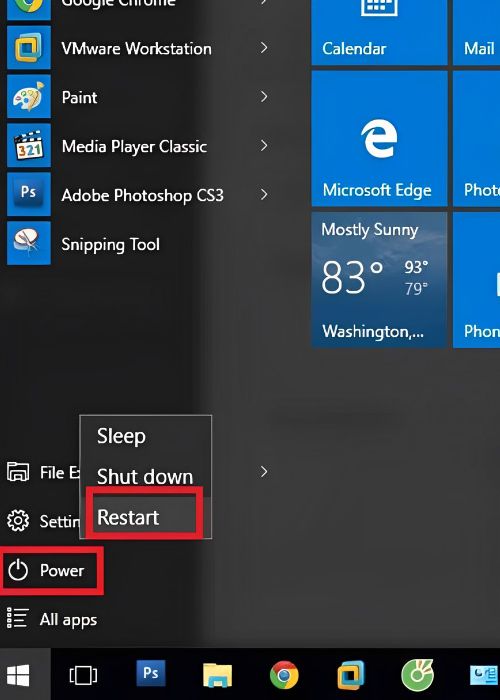This screenshot has height=700, width=500.
Task: Expand VMware Workstation jump list arrow
Action: (264, 48)
